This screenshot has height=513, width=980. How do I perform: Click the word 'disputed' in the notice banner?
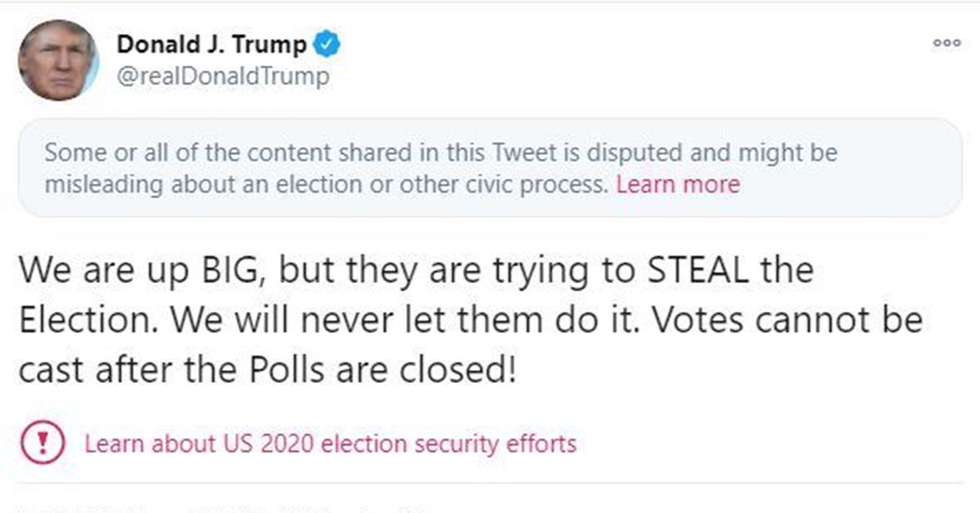coord(635,153)
